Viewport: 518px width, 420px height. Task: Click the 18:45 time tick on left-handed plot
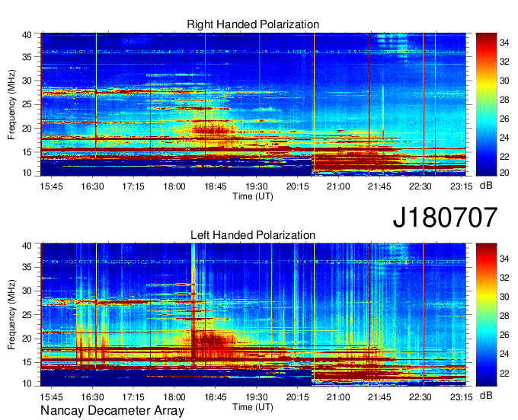pyautogui.click(x=216, y=397)
